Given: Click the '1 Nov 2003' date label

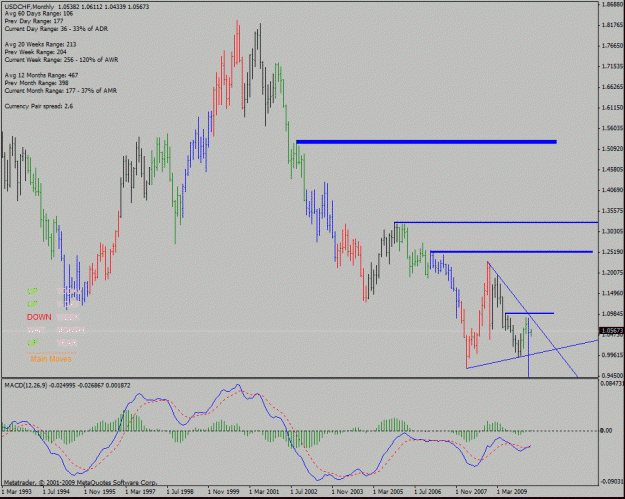Looking at the screenshot, I should (x=348, y=491).
